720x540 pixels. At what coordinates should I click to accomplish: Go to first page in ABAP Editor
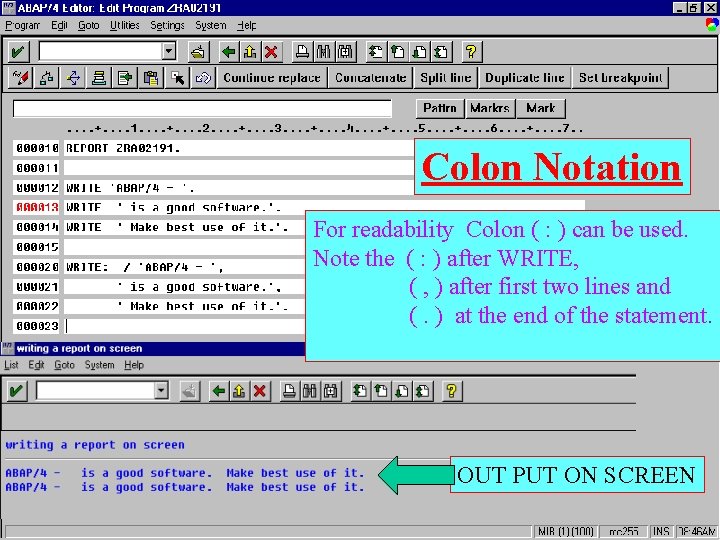pos(376,51)
